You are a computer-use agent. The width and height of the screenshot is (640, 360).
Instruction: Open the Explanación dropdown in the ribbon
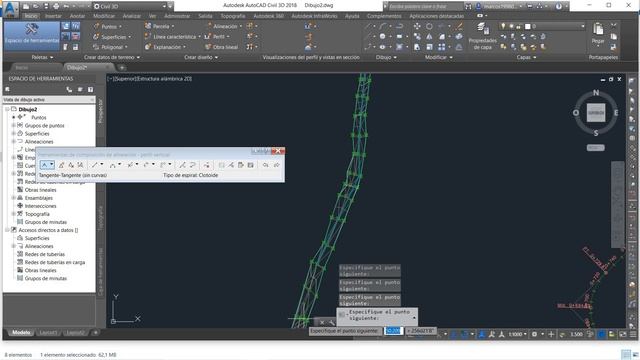pos(165,47)
